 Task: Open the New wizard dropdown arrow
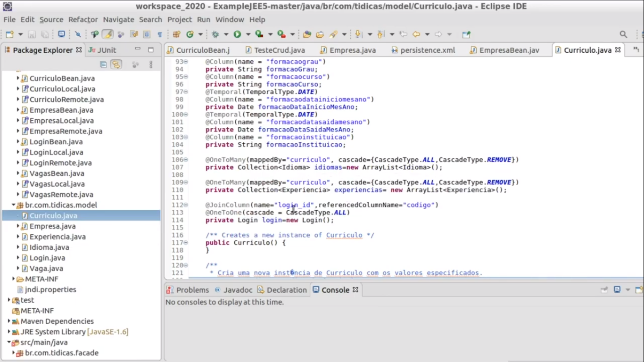20,34
